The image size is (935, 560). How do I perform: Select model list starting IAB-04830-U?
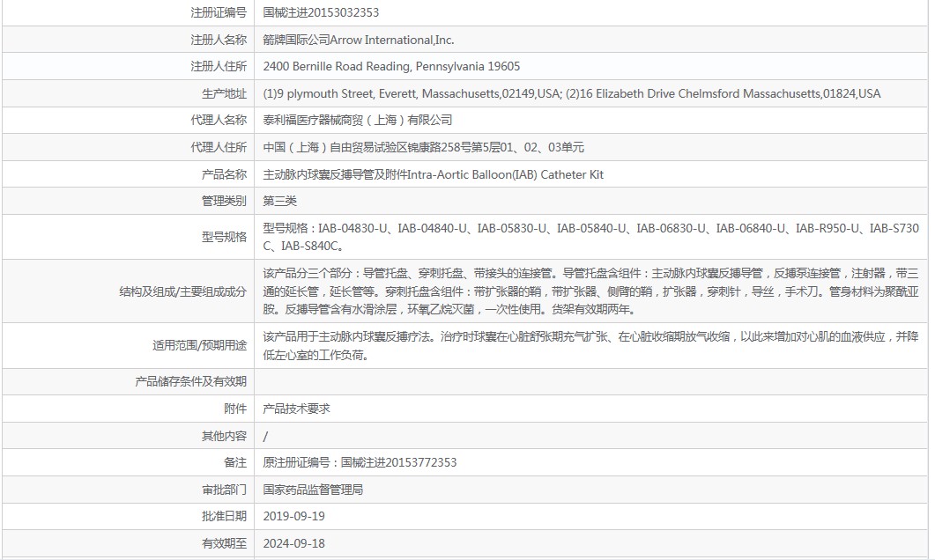point(591,237)
